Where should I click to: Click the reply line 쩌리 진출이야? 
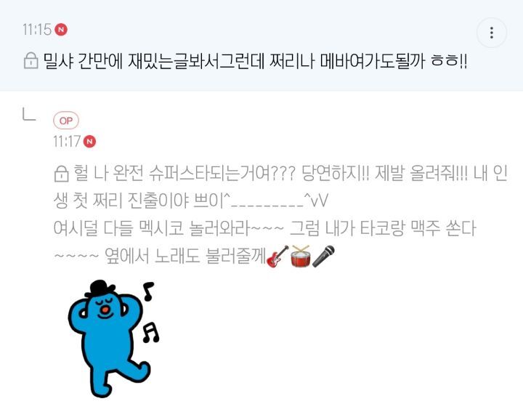[191, 201]
